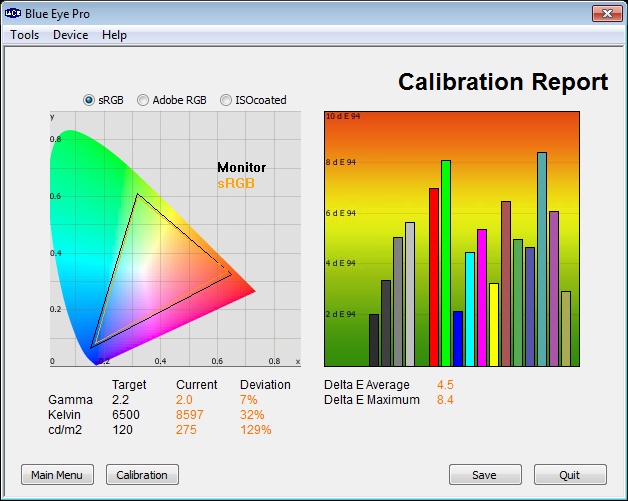Click the Blue Eye Pro title bar icon

pyautogui.click(x=12, y=13)
